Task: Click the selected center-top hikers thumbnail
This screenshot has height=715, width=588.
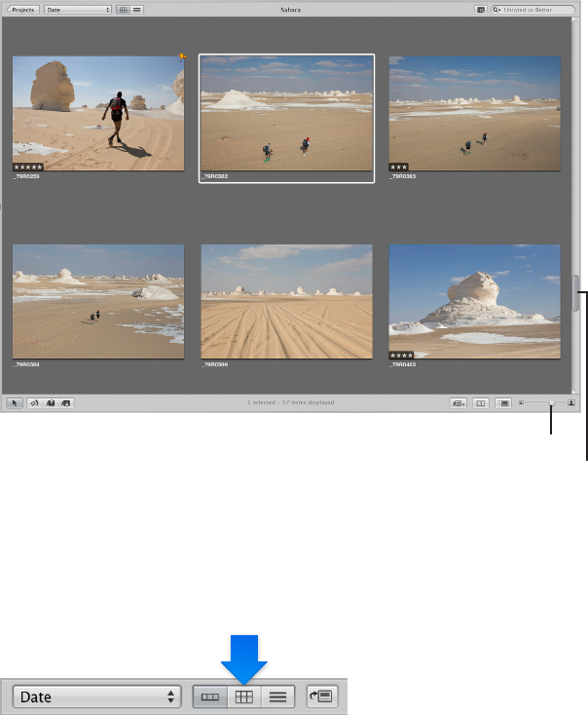Action: tap(287, 114)
